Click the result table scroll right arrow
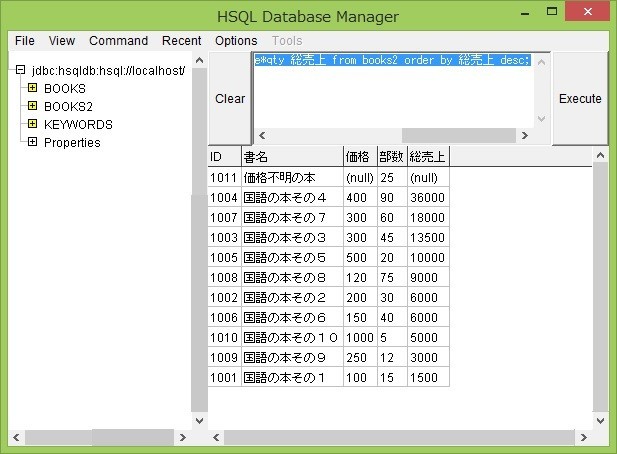617x454 pixels. (x=584, y=437)
